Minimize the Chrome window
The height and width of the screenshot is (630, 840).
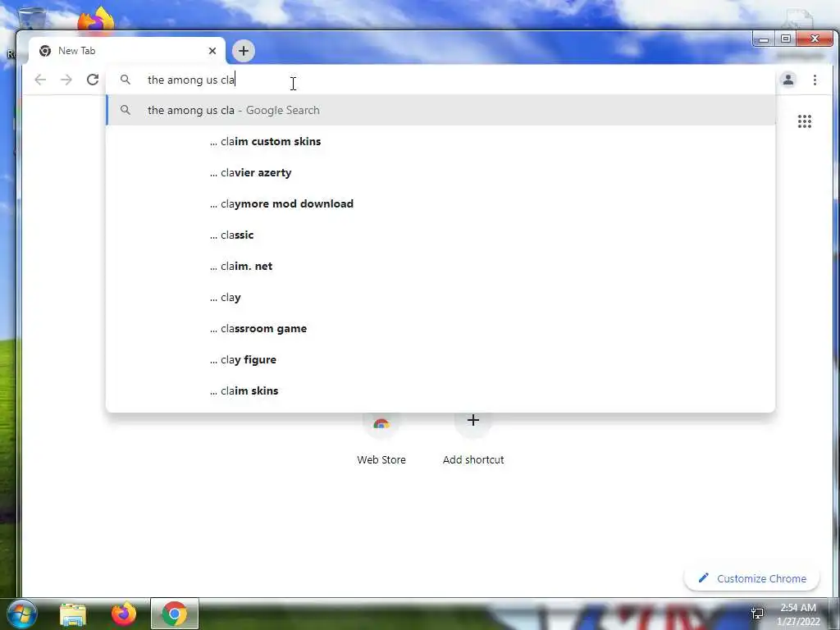tap(764, 39)
